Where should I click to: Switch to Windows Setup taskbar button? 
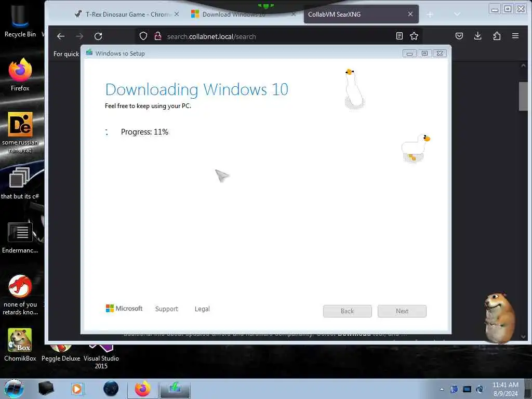coord(175,389)
